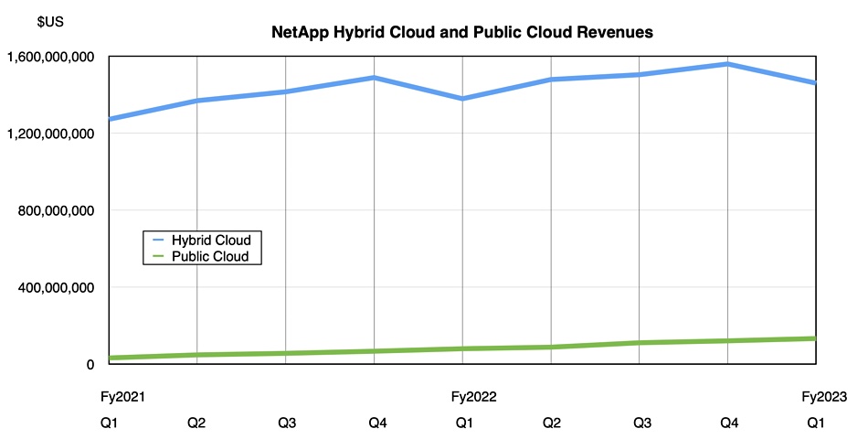Click the Q4 label just before Fy2023 Q1

[x=729, y=423]
